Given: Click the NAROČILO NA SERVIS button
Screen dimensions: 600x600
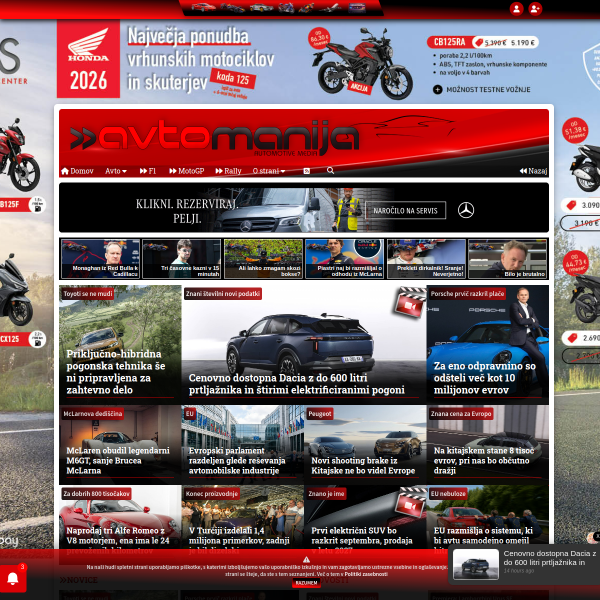Looking at the screenshot, I should [405, 210].
